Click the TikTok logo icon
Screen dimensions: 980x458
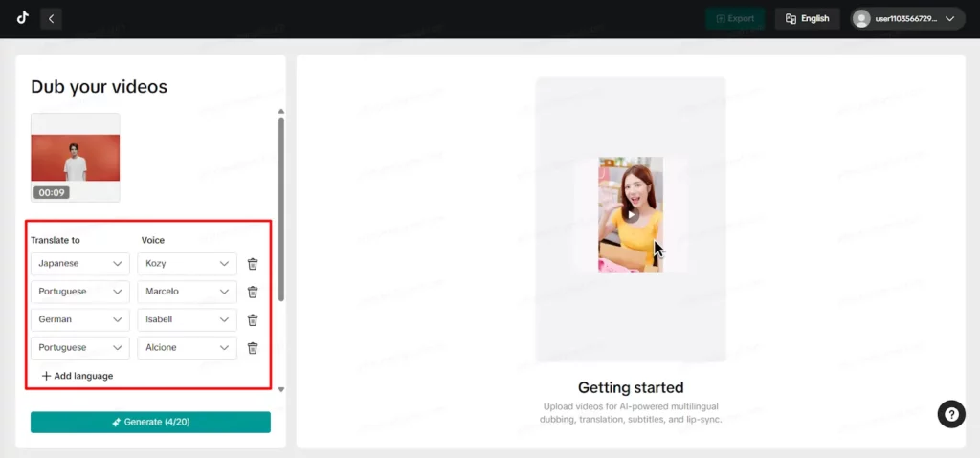(22, 17)
